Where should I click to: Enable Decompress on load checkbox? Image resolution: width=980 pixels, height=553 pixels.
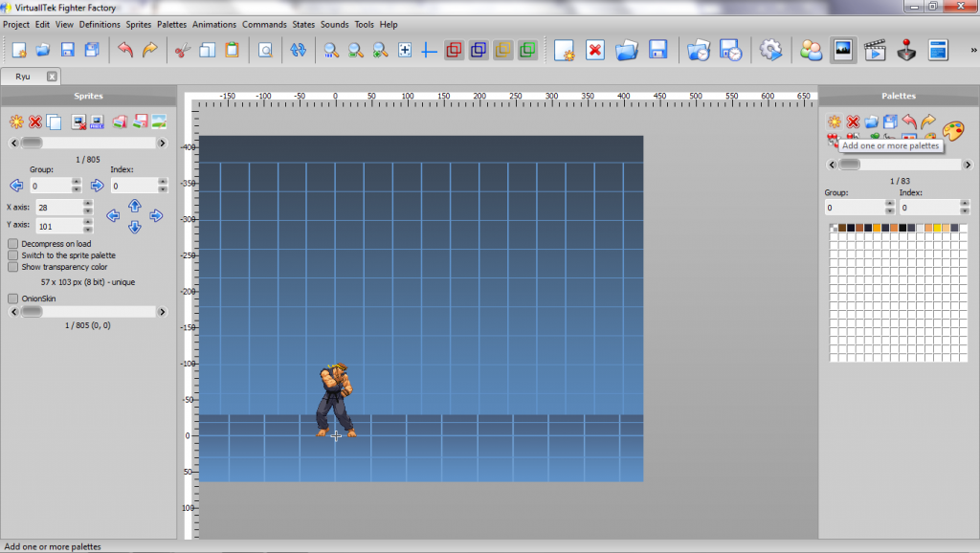(12, 244)
